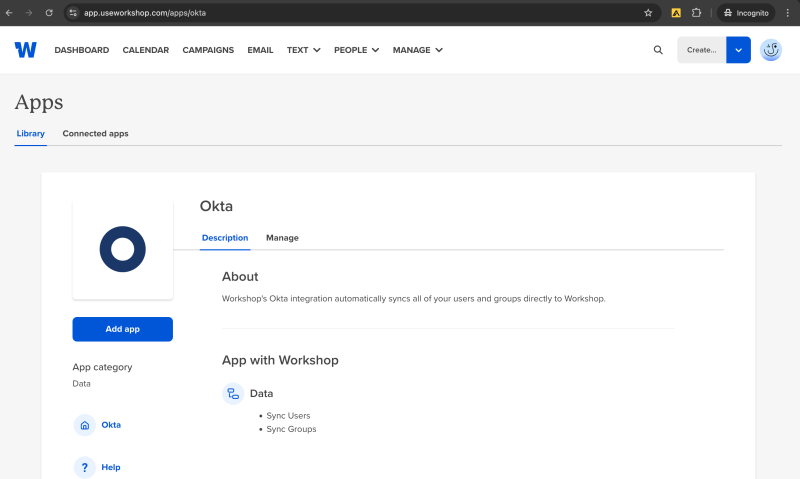
Task: Click the Okta home icon
Action: [85, 425]
